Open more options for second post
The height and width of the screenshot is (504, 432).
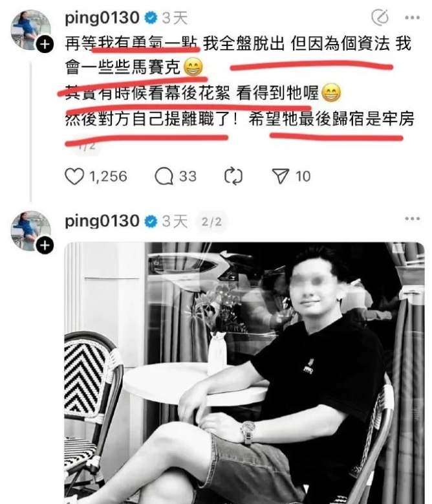(x=413, y=219)
